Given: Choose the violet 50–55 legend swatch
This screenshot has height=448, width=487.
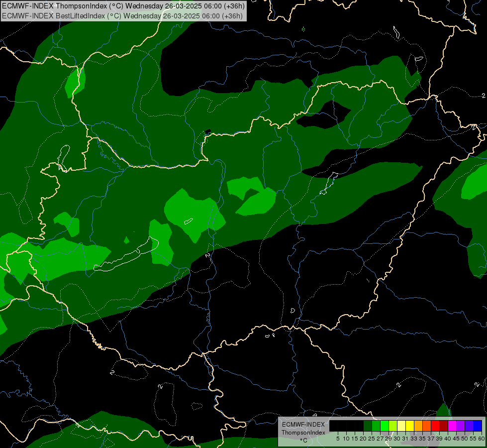Looking at the screenshot, I should click(x=469, y=426).
